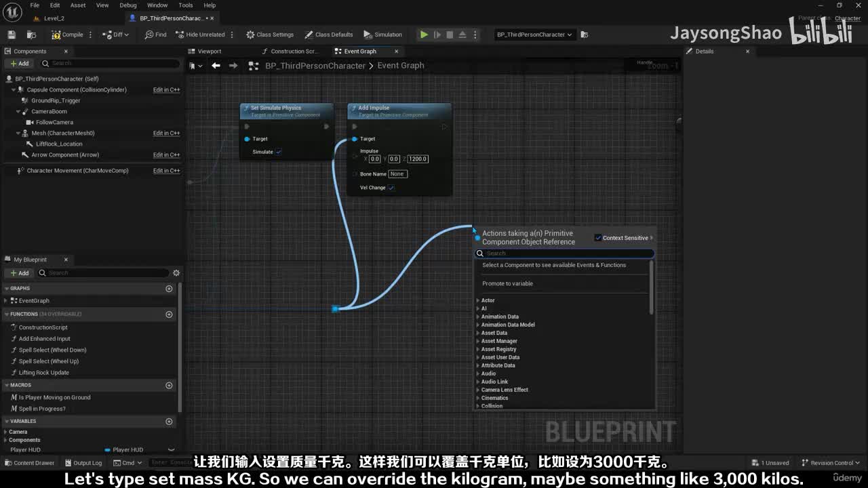This screenshot has height=488, width=868.
Task: Collapse the Capsule Component tree arrow
Action: pos(15,89)
